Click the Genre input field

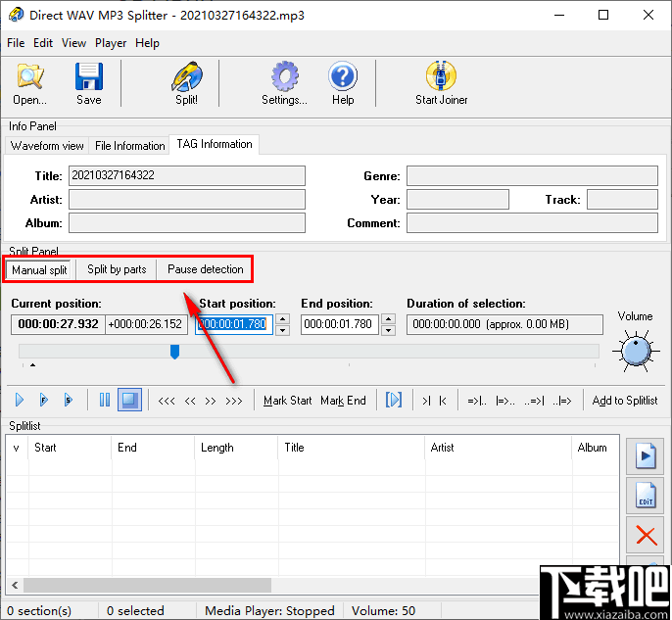pyautogui.click(x=532, y=175)
